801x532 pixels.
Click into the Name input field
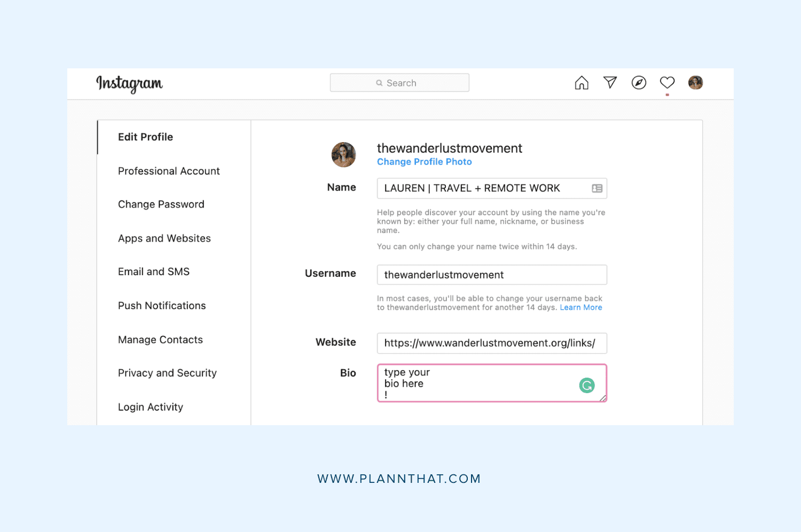[492, 189]
